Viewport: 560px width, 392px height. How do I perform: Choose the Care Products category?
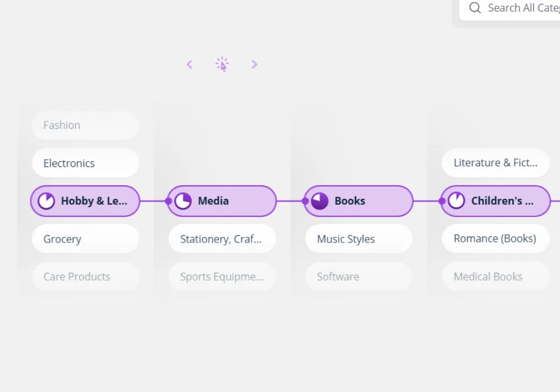click(85, 277)
